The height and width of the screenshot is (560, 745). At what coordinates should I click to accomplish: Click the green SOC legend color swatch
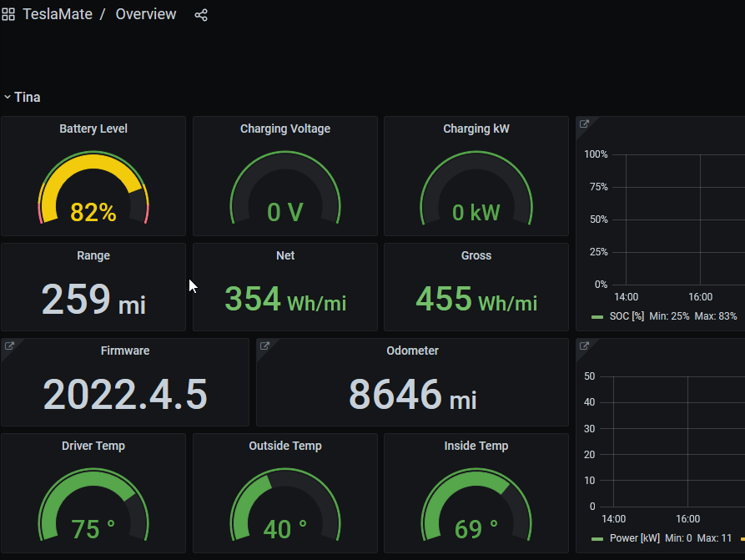597,317
